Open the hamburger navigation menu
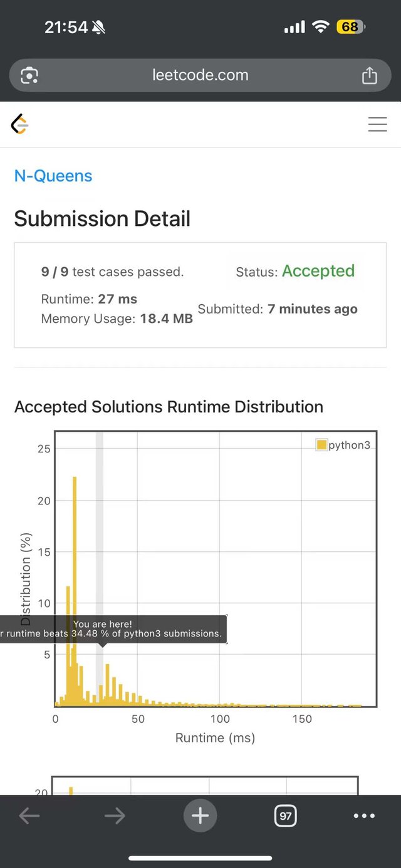401x868 pixels. click(377, 125)
